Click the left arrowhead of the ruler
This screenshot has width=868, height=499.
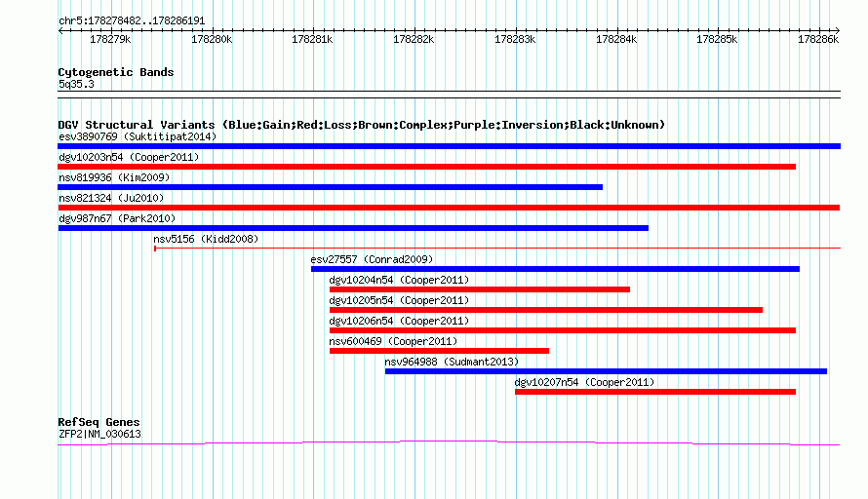tap(60, 30)
